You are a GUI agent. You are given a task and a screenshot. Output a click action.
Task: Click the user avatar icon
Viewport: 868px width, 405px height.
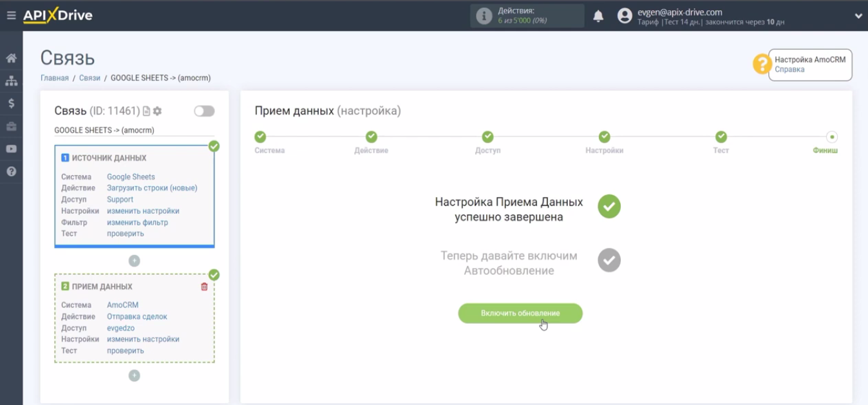(625, 16)
